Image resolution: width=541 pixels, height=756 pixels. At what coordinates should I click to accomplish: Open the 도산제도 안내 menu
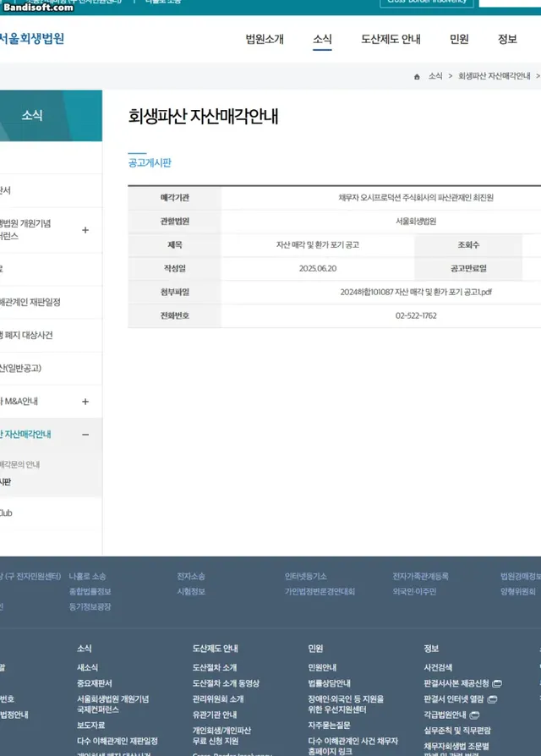tap(391, 39)
